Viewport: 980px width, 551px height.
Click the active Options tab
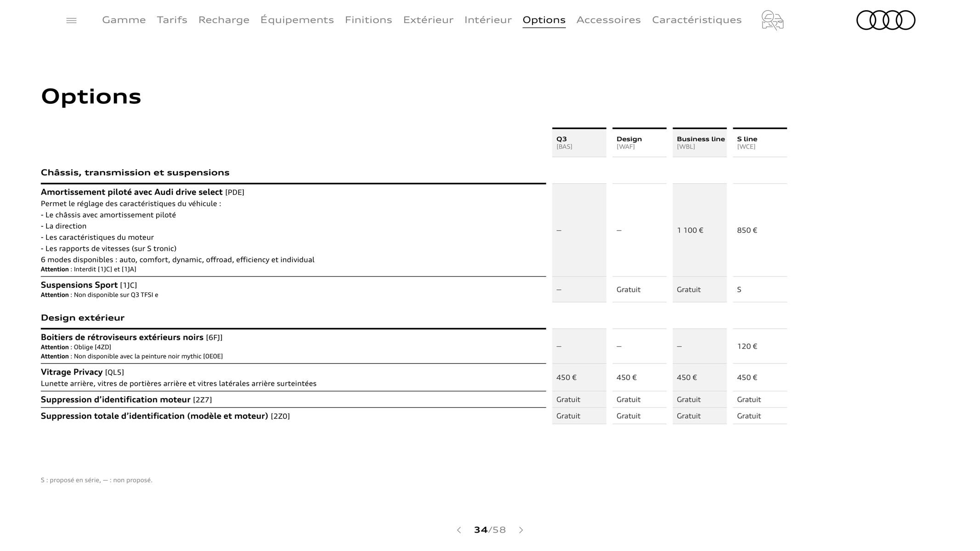(x=544, y=20)
